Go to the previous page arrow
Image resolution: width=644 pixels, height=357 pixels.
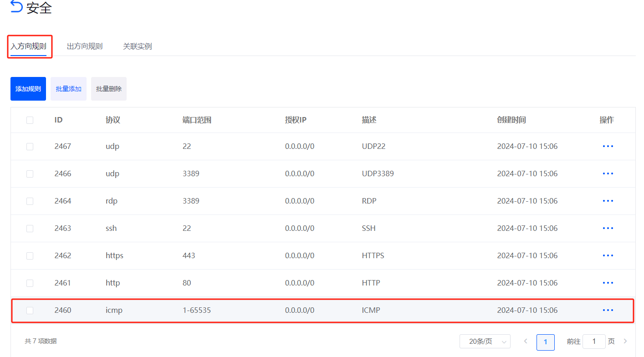(526, 341)
